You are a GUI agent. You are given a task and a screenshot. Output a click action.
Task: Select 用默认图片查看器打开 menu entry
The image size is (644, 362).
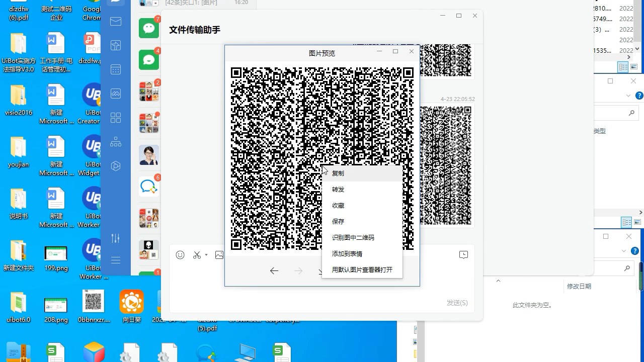click(x=362, y=269)
